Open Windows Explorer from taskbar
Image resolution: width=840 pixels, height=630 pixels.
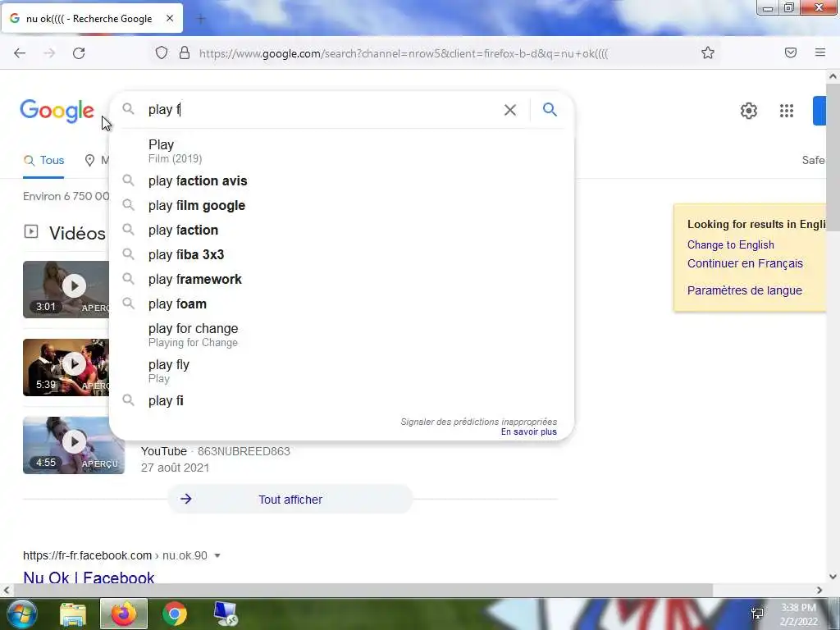point(73,614)
